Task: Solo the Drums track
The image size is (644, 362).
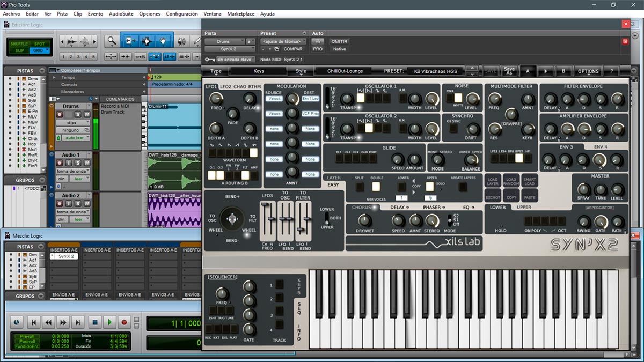Action: pyautogui.click(x=78, y=114)
